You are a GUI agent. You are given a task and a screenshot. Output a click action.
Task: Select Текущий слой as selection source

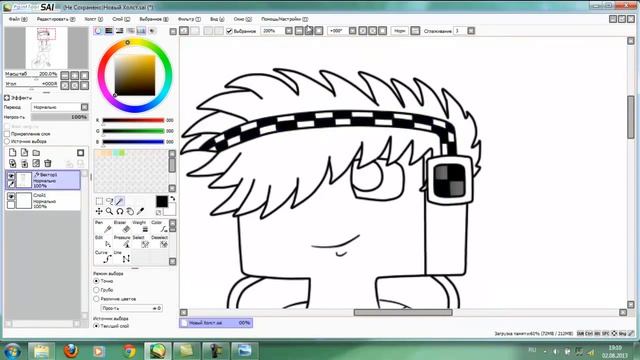point(96,326)
